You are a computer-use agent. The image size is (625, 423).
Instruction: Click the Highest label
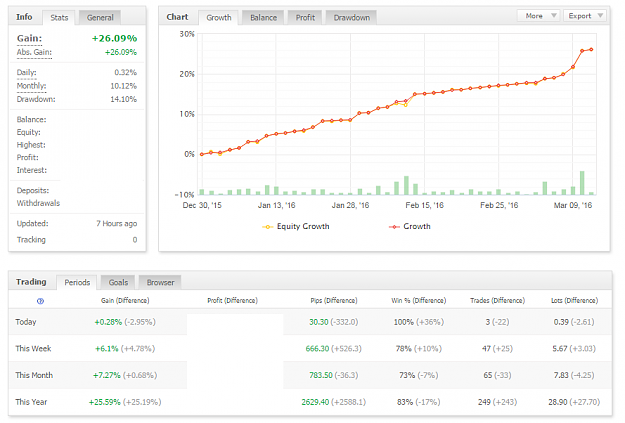[x=31, y=145]
